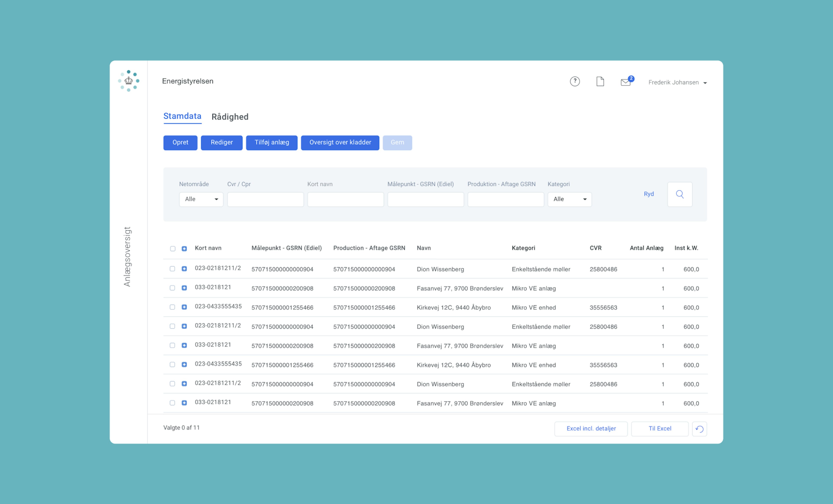Screen dimensions: 833x504
Task: Click the magnifier search icon button
Action: 679,194
